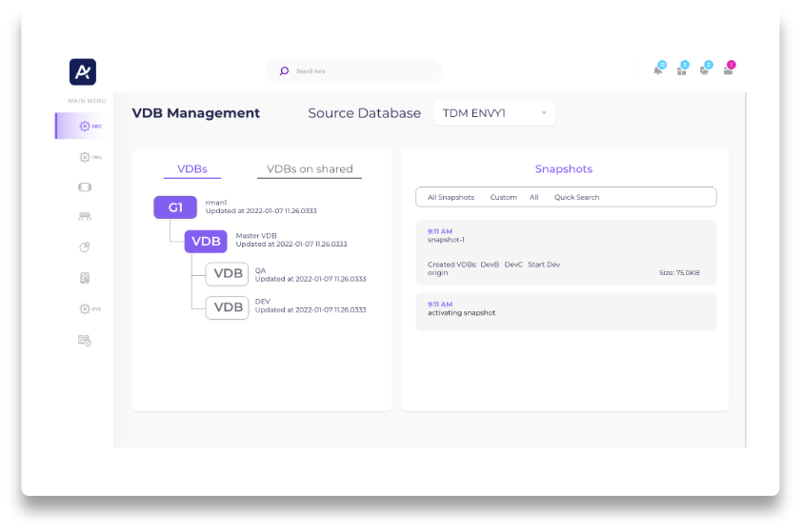Open the SYS sidebar menu item

tap(90, 308)
